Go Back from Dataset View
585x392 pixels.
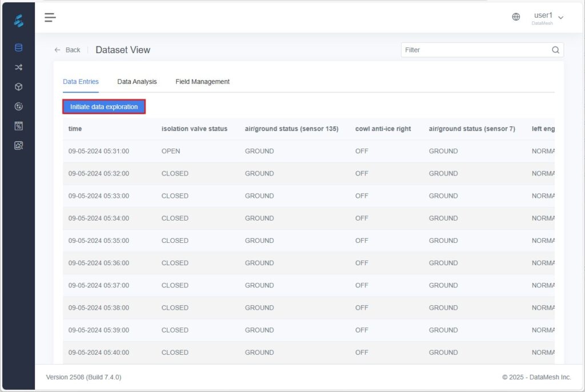pos(67,50)
